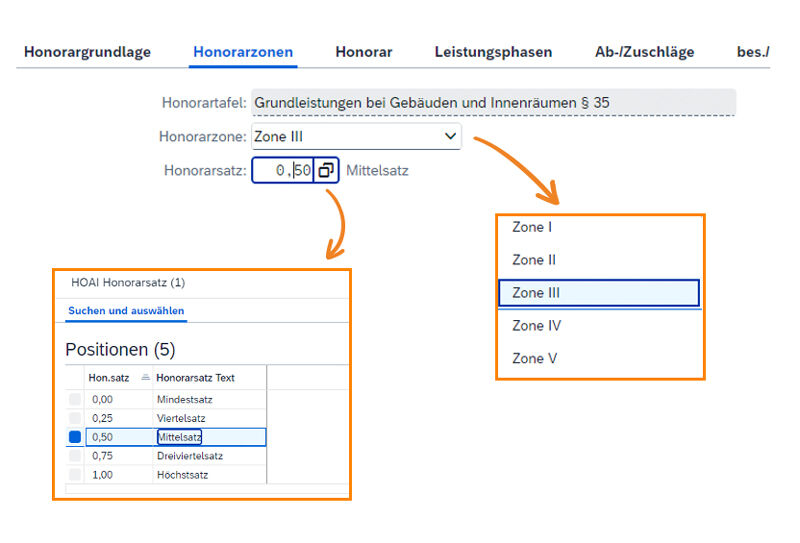This screenshot has height=543, width=800.
Task: Open the Honorarsatz value help icon
Action: click(x=326, y=171)
